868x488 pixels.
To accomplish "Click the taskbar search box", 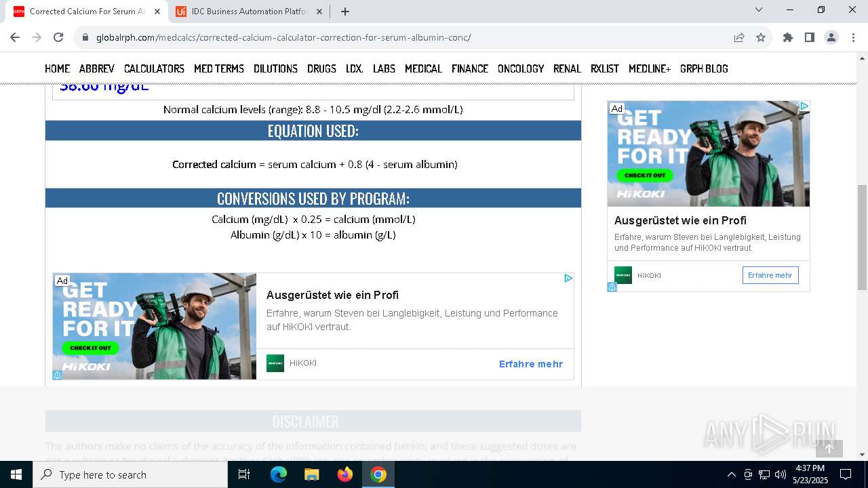I will [x=130, y=474].
